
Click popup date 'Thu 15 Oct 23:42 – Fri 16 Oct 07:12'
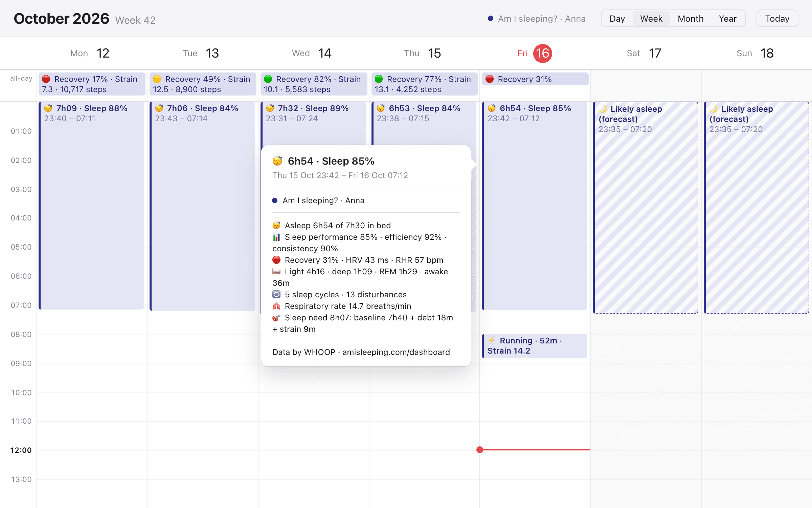(x=340, y=175)
